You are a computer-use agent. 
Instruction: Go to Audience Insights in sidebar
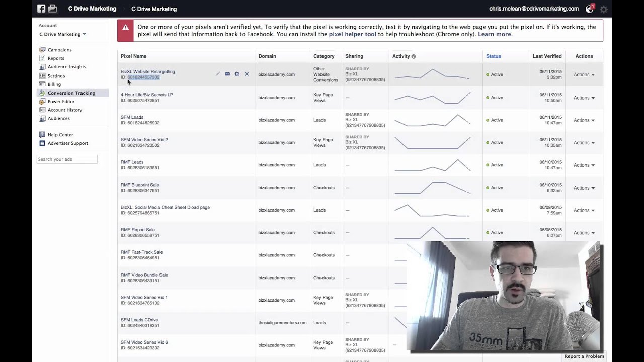point(66,67)
